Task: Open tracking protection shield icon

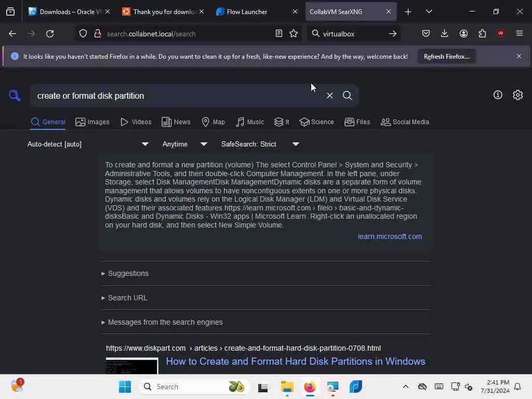Action: click(x=83, y=34)
